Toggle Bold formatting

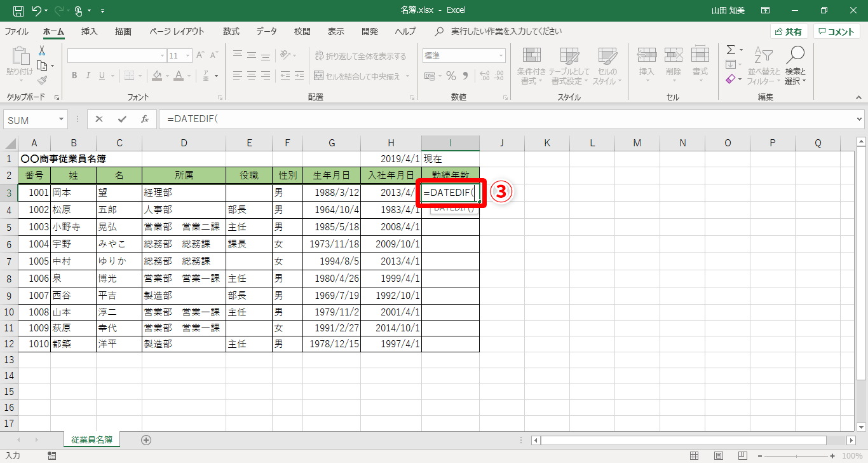(74, 76)
